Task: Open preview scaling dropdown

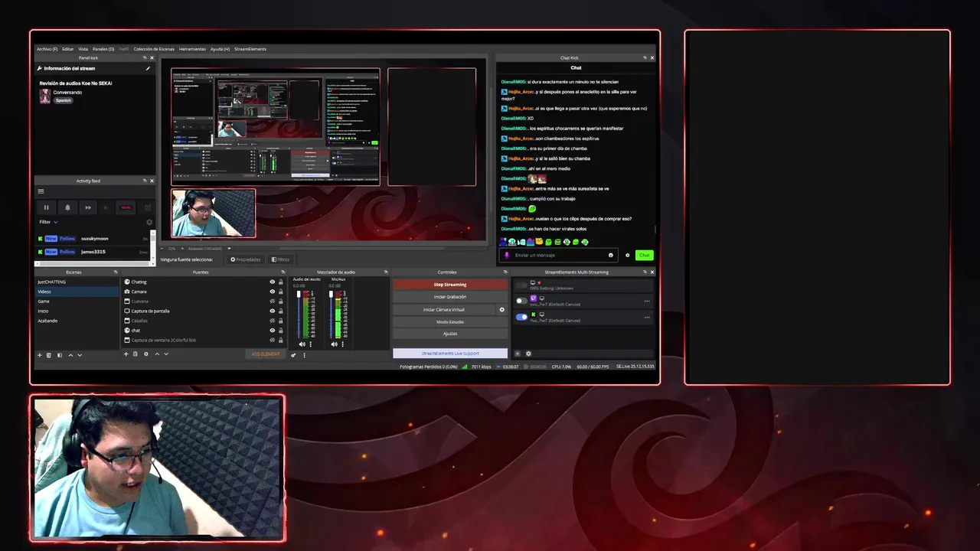Action: (229, 249)
